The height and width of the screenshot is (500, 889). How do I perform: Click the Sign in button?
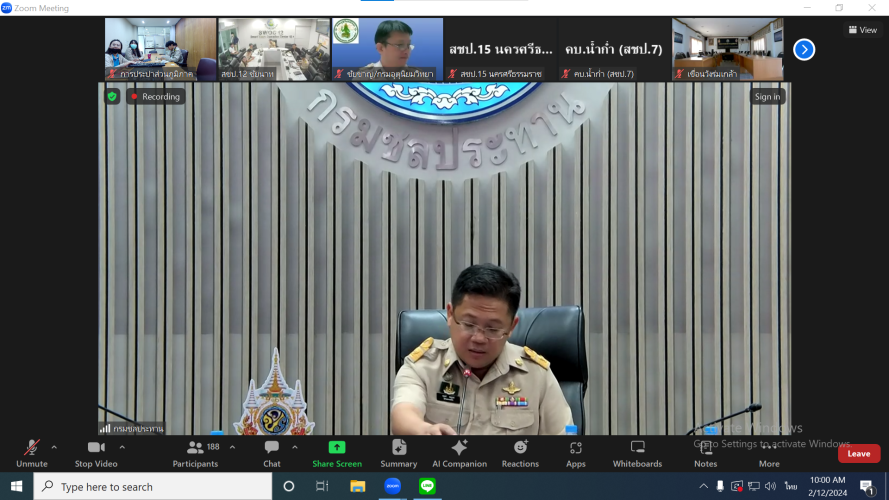(767, 97)
